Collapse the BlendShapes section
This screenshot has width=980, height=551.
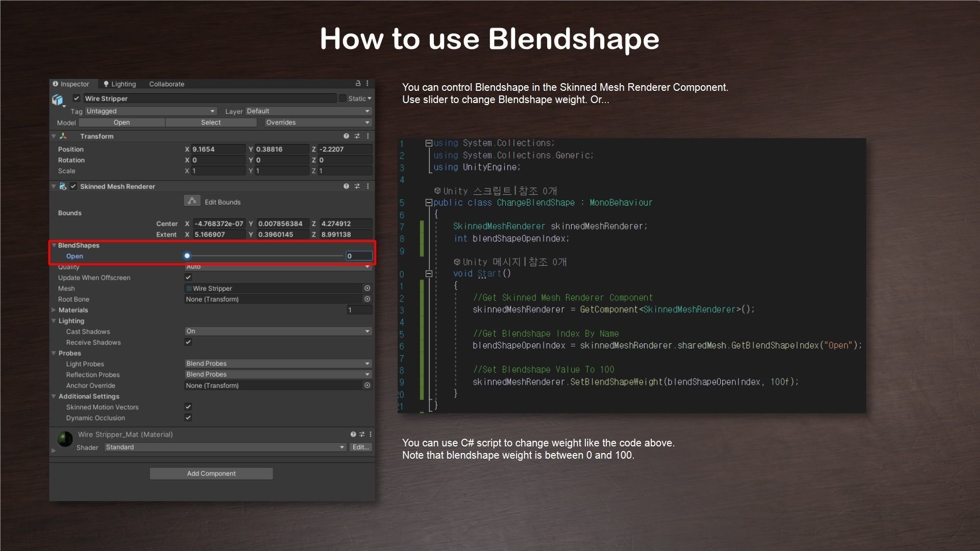(x=54, y=245)
